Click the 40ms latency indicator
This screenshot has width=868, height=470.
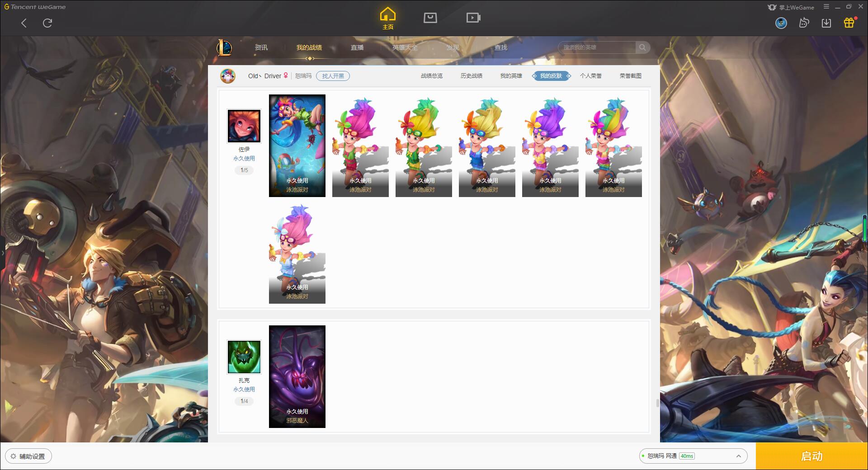(x=687, y=456)
